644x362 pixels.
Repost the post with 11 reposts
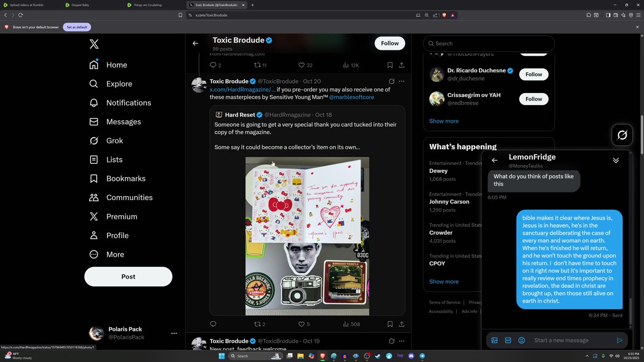[260, 65]
